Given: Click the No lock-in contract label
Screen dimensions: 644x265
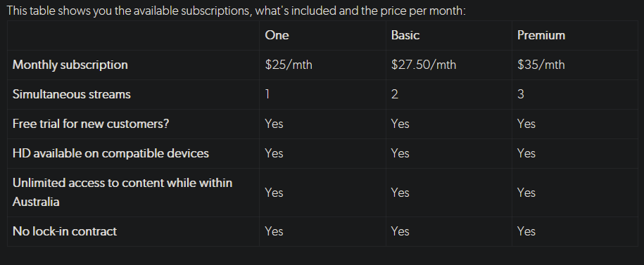Looking at the screenshot, I should (x=65, y=231).
